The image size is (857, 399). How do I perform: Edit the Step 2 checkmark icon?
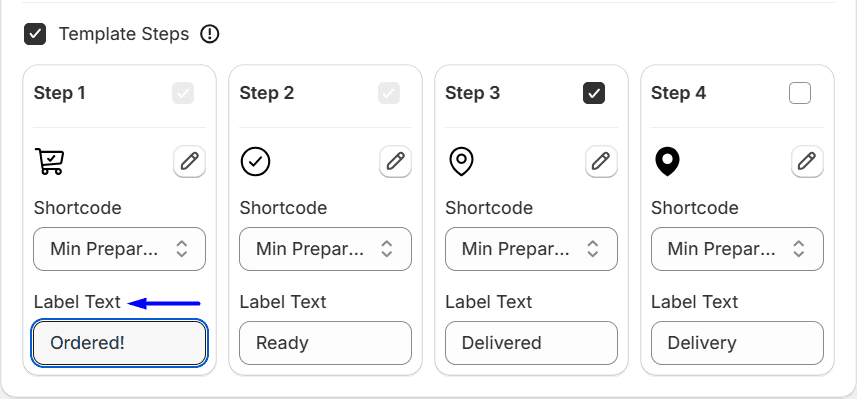(395, 162)
